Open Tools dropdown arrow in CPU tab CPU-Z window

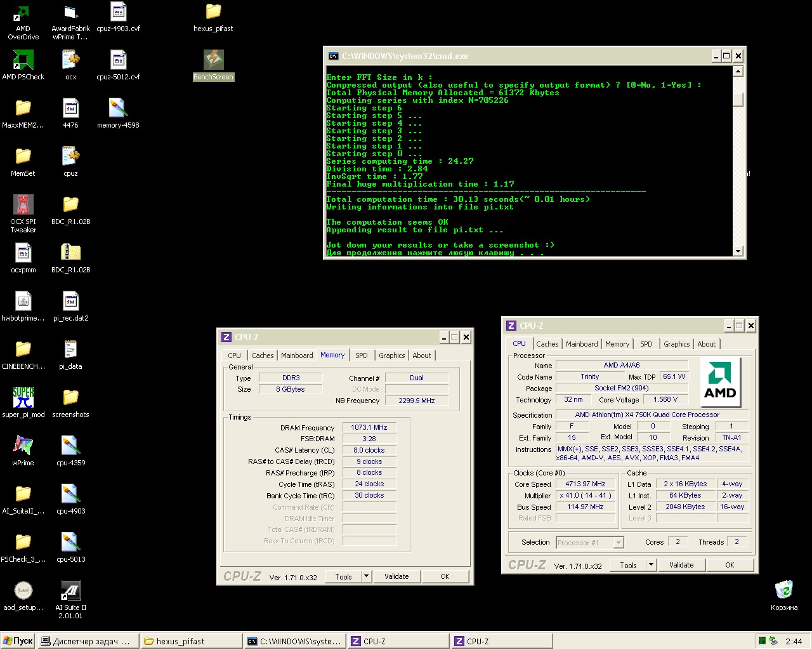(x=651, y=565)
